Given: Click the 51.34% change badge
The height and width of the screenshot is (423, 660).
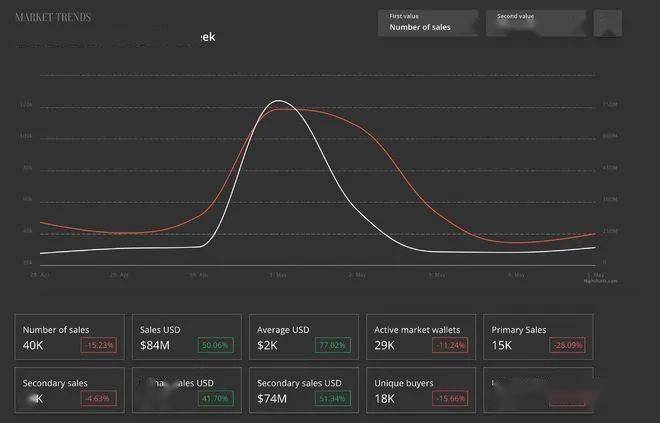Looking at the screenshot, I should pyautogui.click(x=332, y=398).
